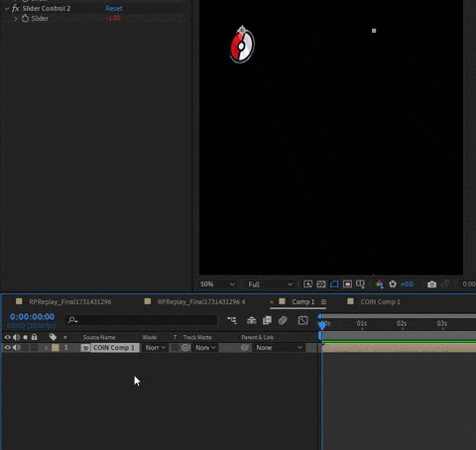
Task: Open the Graph Editor icon
Action: (x=302, y=320)
